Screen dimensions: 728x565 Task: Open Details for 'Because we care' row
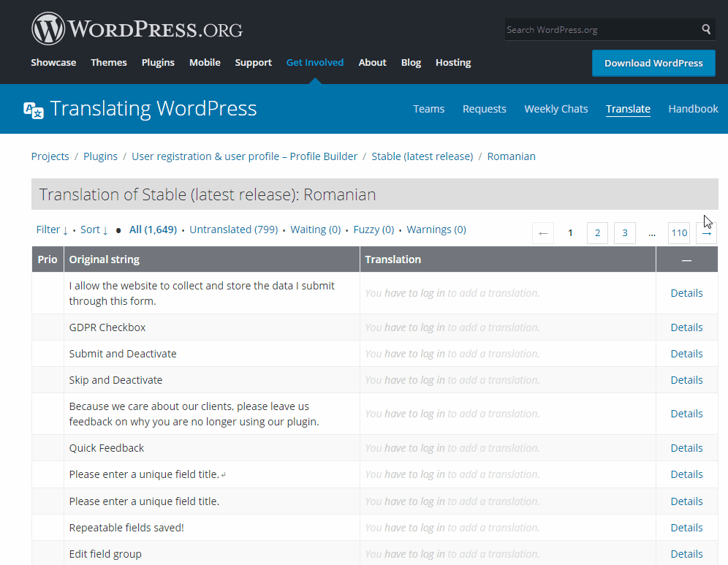[686, 414]
